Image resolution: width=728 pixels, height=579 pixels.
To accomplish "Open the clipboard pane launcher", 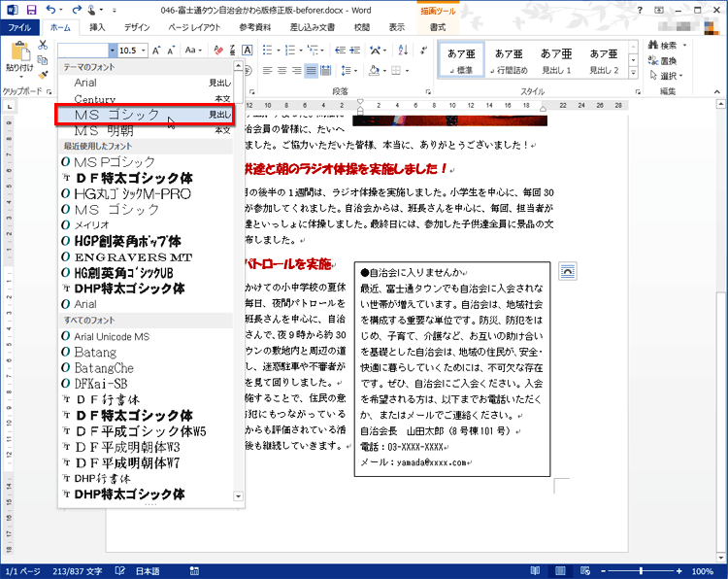I will coord(49,92).
